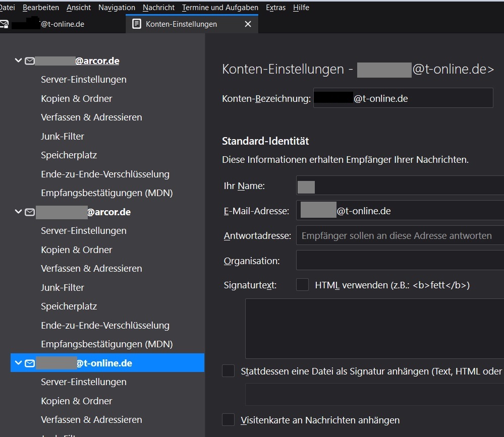Image resolution: width=504 pixels, height=437 pixels.
Task: Click inside the Signaturtext text area
Action: pos(373,328)
